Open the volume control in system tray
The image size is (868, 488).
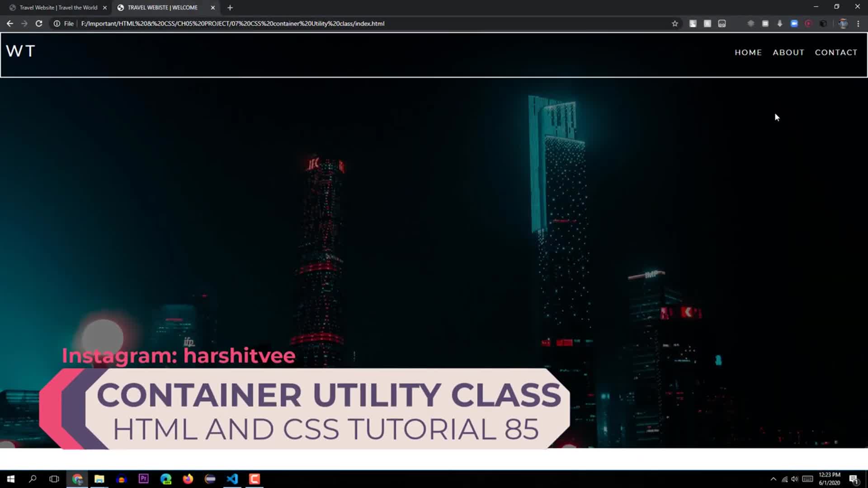point(795,479)
